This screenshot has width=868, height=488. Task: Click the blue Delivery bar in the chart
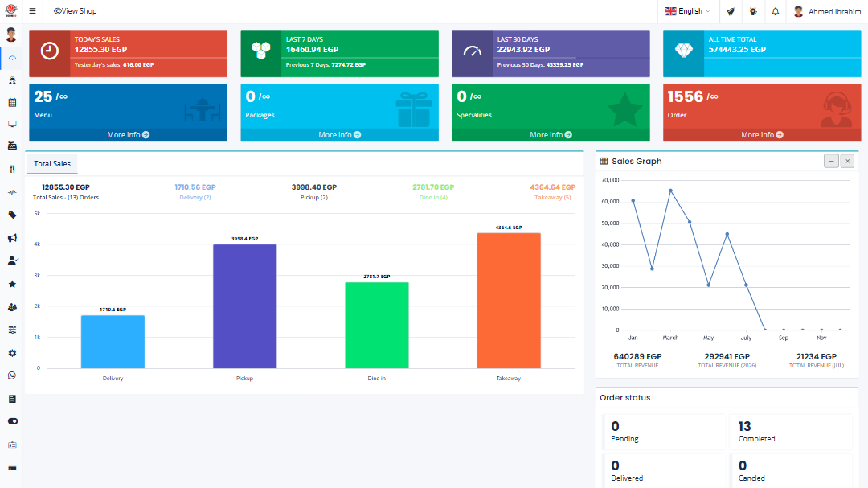[113, 342]
